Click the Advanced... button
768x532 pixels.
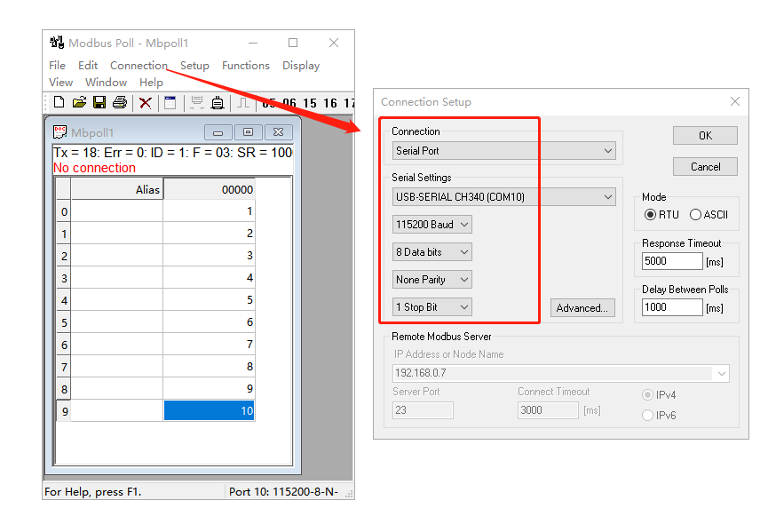click(x=582, y=308)
